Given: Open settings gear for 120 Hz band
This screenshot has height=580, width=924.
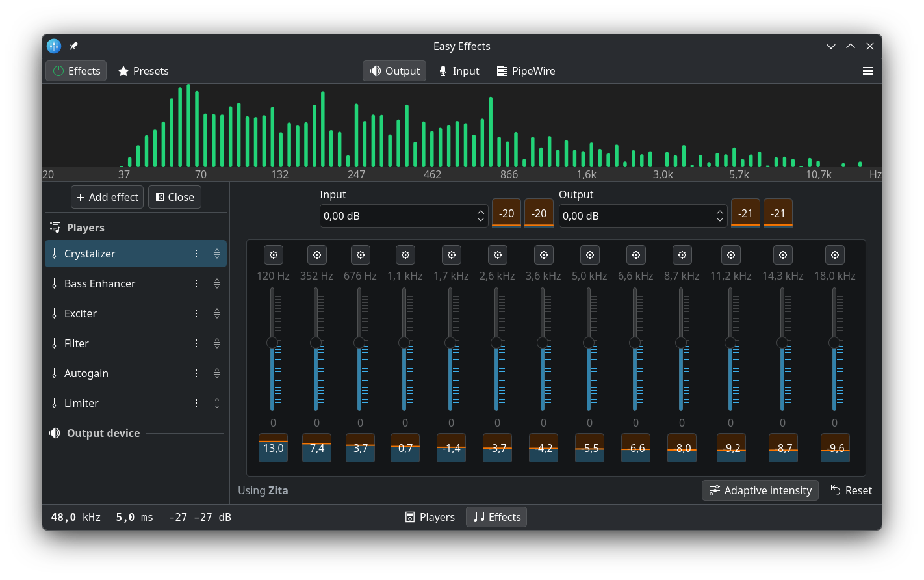Looking at the screenshot, I should tap(273, 255).
